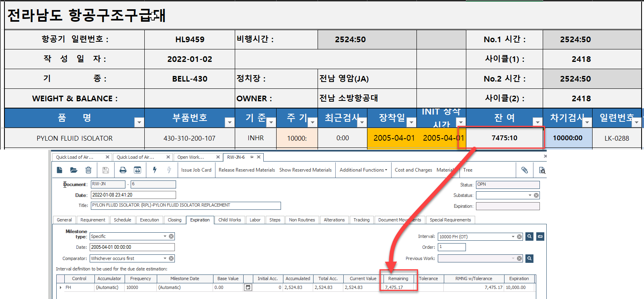This screenshot has height=299, width=644.
Task: Expand the Comparator dropdown
Action: point(165,258)
